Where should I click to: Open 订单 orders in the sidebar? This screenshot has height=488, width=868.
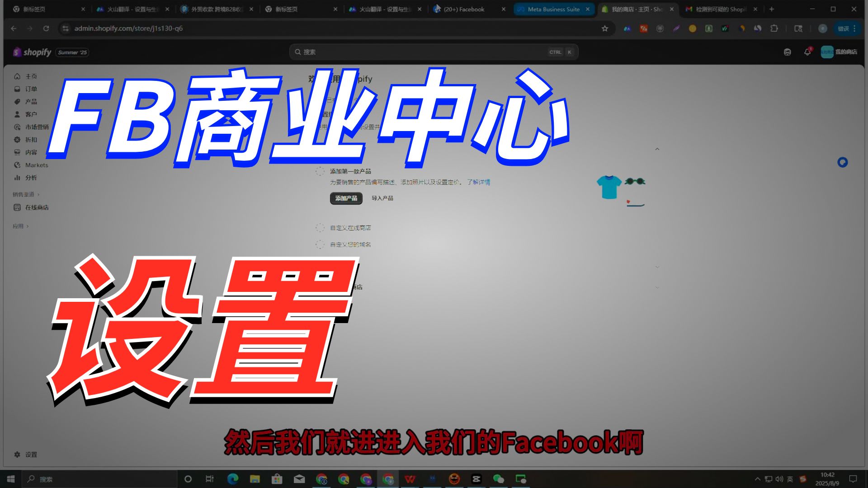tap(26, 89)
